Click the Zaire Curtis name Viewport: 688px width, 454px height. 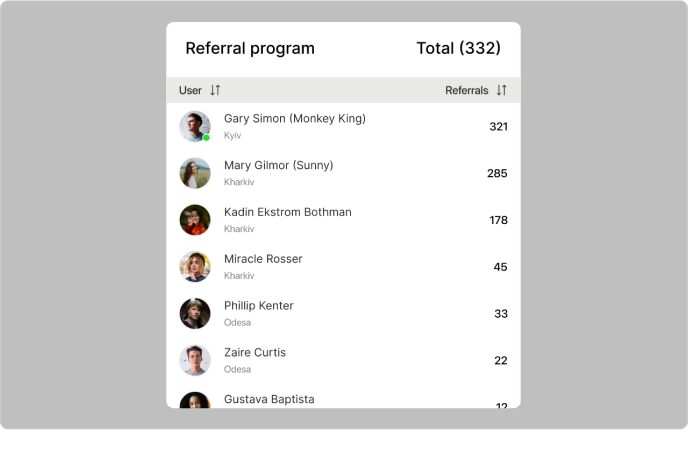254,353
